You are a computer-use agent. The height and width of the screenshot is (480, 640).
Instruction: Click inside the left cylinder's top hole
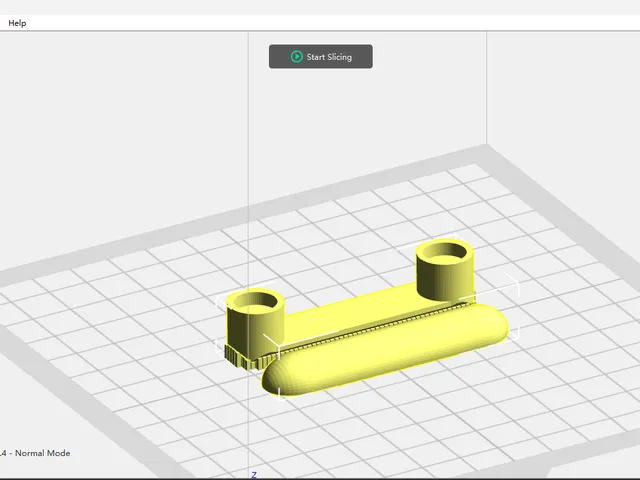click(257, 301)
